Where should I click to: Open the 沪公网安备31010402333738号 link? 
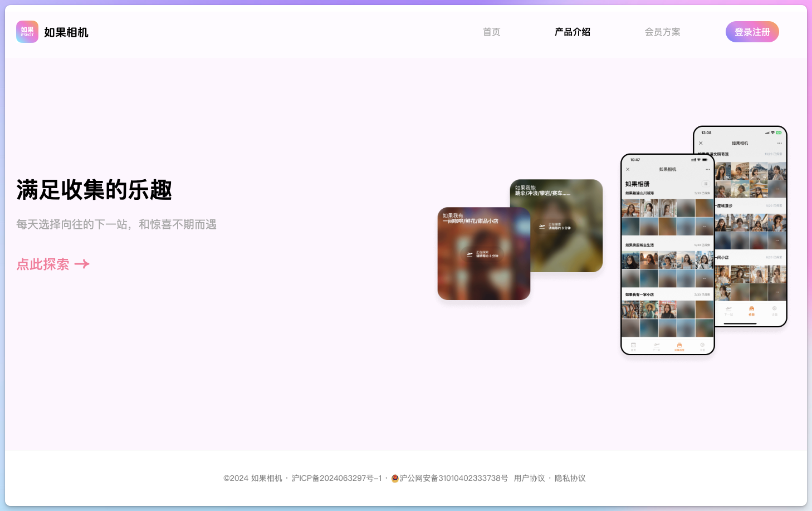[x=454, y=478]
